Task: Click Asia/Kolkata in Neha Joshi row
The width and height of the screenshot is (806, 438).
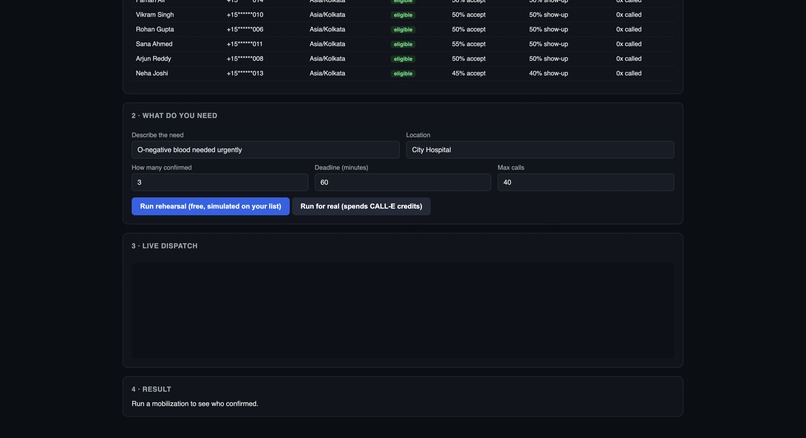Action: (x=327, y=74)
